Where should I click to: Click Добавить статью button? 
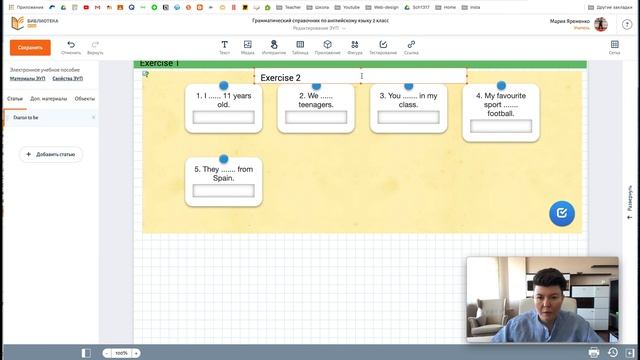[x=51, y=154]
